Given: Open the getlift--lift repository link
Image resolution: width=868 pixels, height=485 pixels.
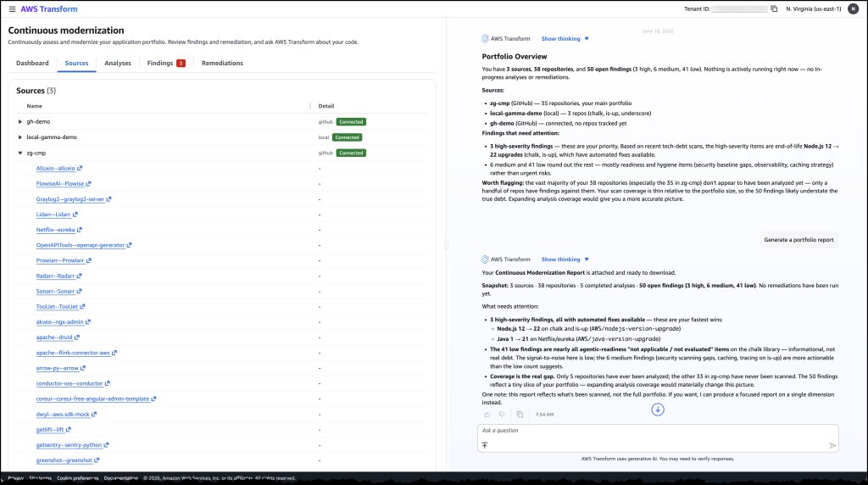Looking at the screenshot, I should [x=50, y=430].
